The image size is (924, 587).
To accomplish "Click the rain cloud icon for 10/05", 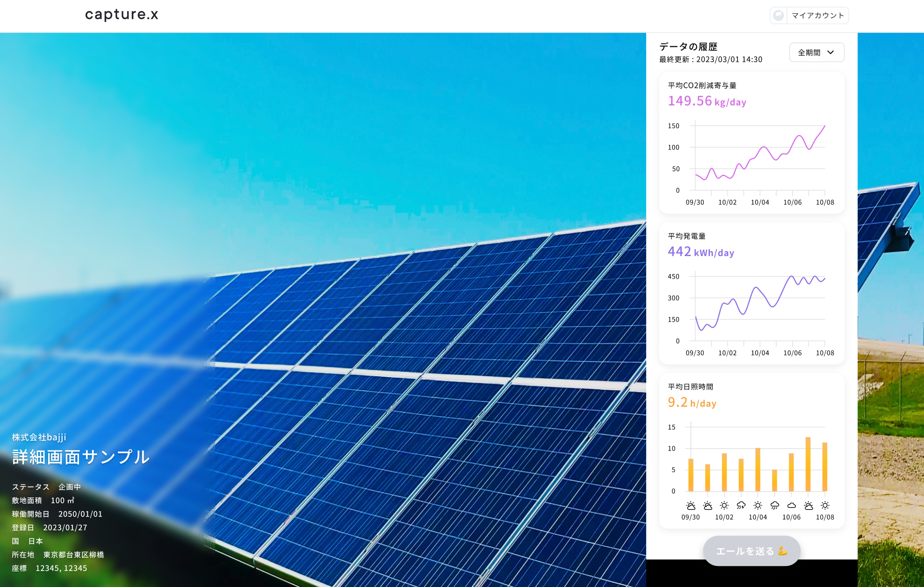I will point(775,505).
